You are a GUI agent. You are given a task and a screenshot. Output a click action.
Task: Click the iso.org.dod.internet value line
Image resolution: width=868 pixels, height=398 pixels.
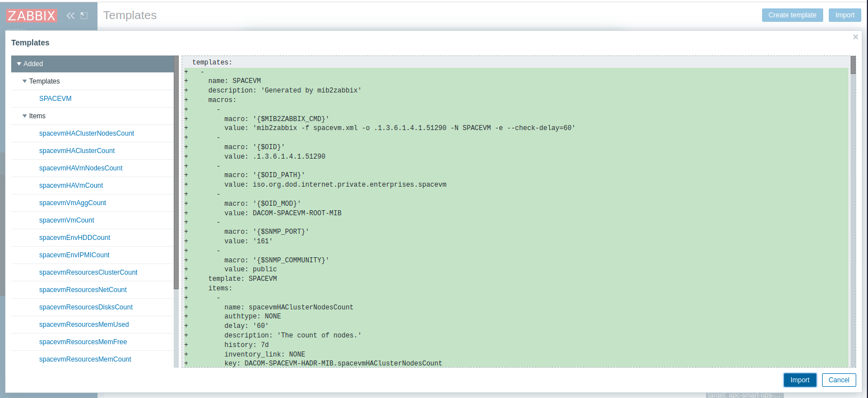point(335,184)
